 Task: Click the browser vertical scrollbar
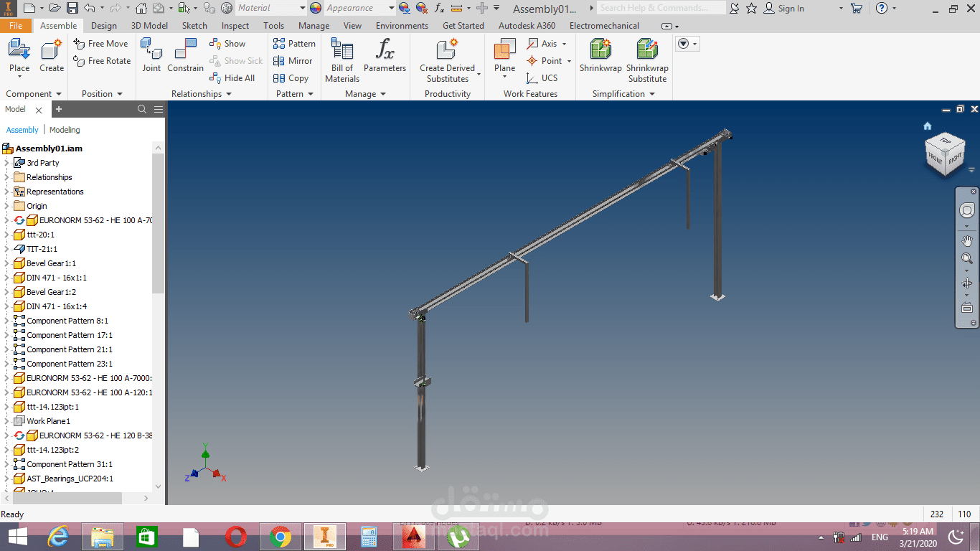coord(159,223)
